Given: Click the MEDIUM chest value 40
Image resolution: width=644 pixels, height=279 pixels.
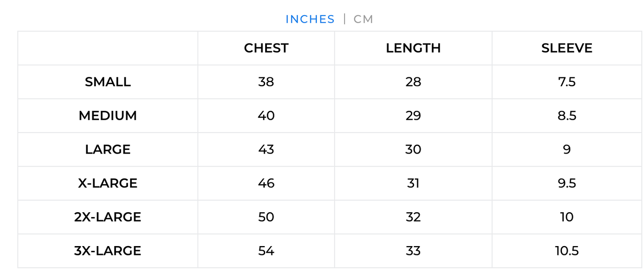Looking at the screenshot, I should pos(266,116).
